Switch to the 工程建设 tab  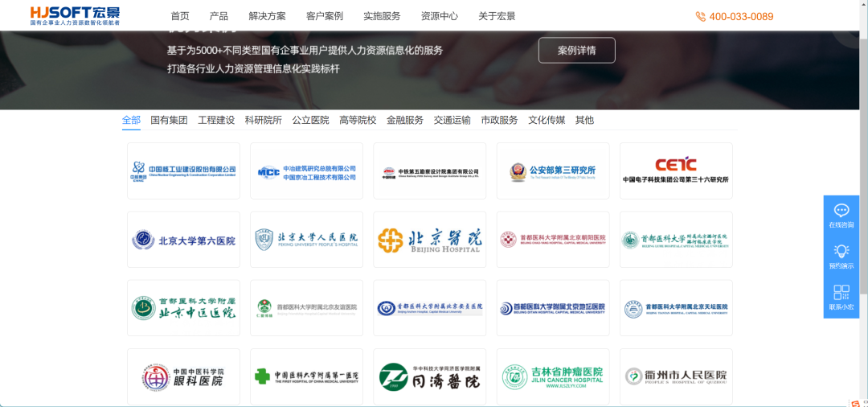pyautogui.click(x=216, y=120)
